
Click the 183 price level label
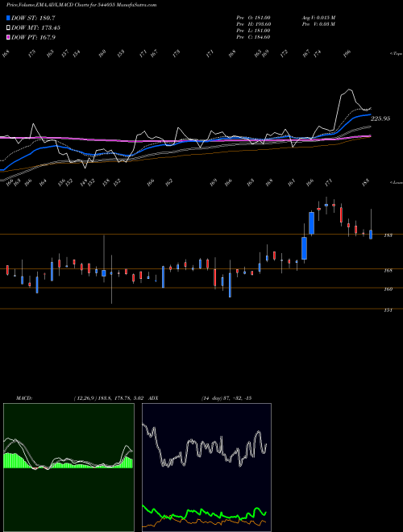(388, 235)
